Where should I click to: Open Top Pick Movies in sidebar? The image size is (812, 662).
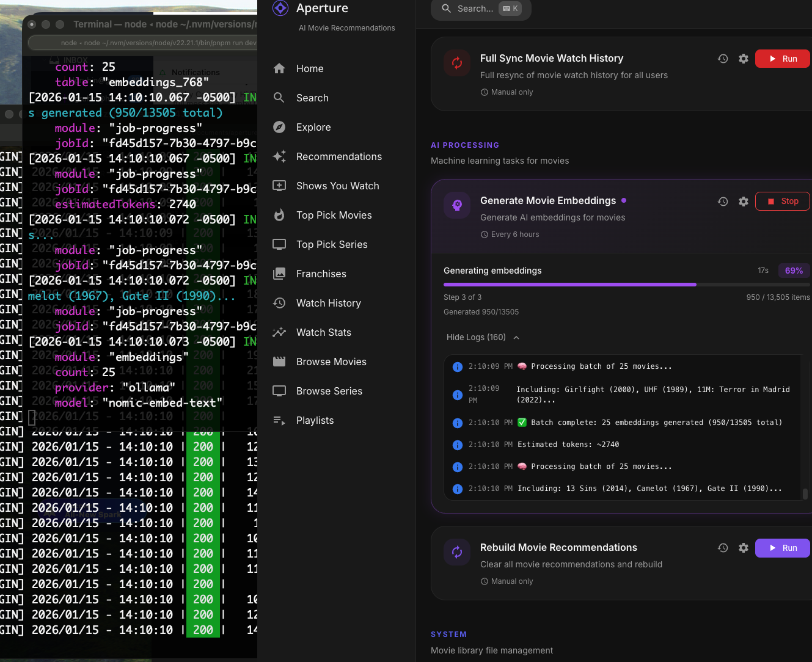tap(334, 215)
